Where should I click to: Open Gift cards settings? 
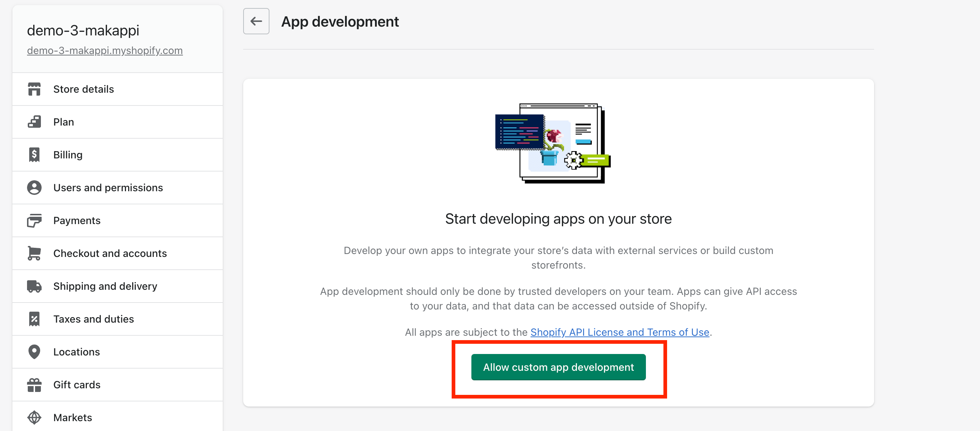118,385
